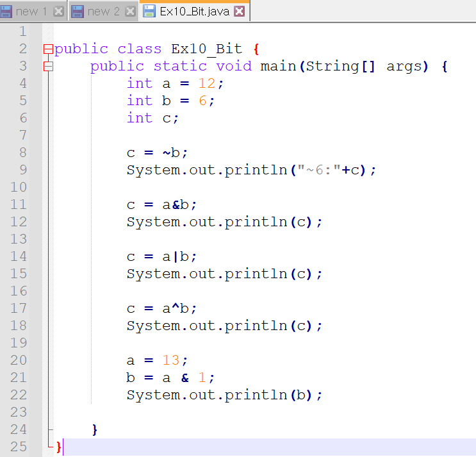
Task: Collapse the class Ex10_Bit fold marker
Action: [48, 49]
